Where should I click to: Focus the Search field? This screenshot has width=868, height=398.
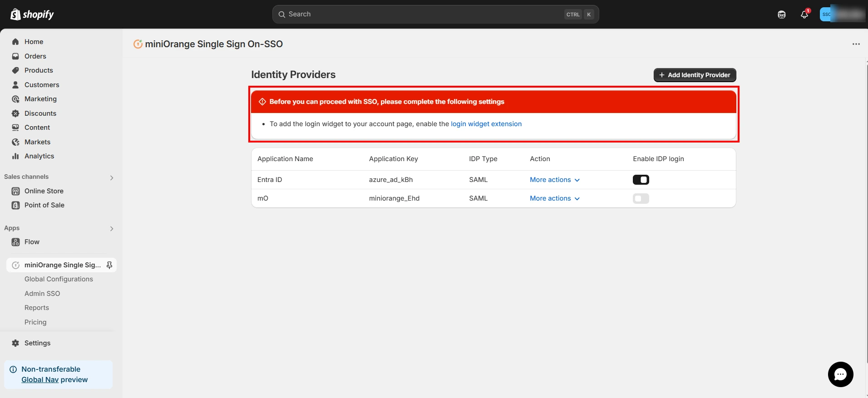point(435,15)
